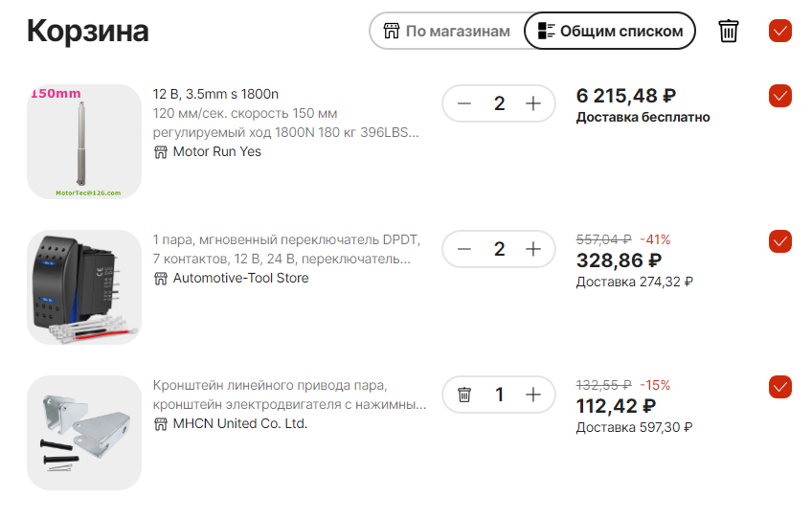Add one more DPDT switch pair
The image size is (812, 520).
534,249
